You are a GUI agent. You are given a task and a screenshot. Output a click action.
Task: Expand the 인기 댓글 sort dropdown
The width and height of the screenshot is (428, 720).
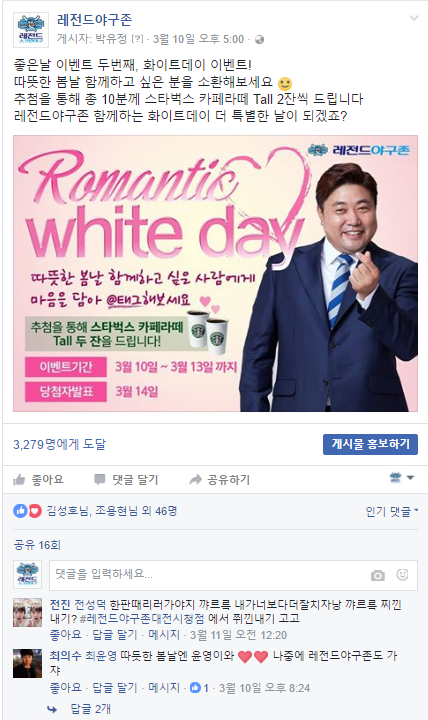[x=392, y=512]
